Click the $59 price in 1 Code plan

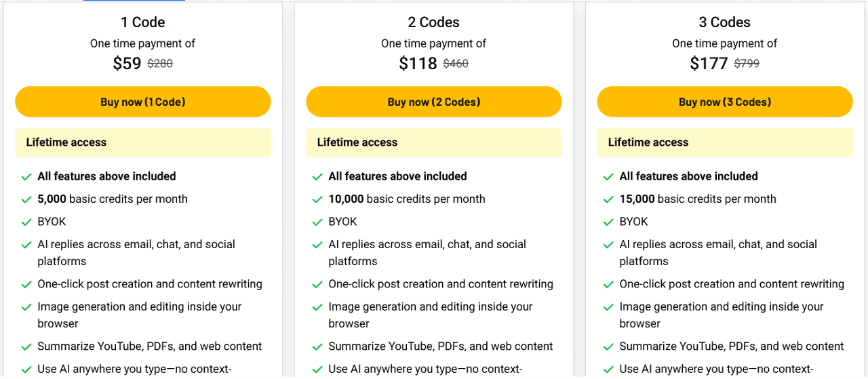127,64
